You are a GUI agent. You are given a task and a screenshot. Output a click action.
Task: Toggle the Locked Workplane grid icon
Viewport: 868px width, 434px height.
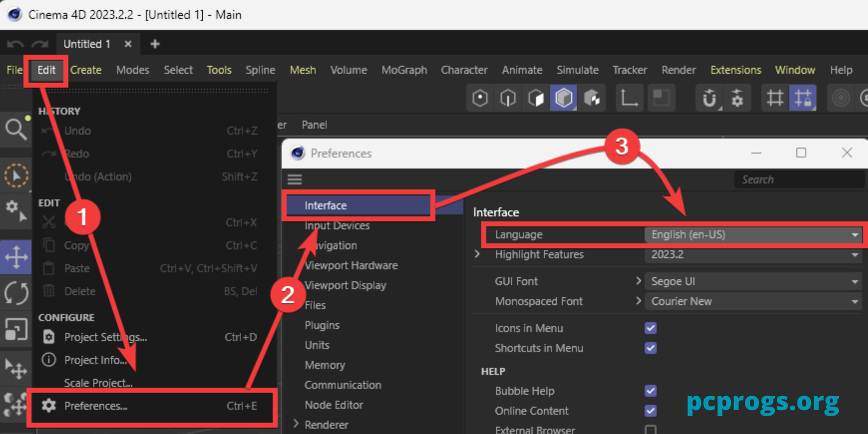[803, 98]
